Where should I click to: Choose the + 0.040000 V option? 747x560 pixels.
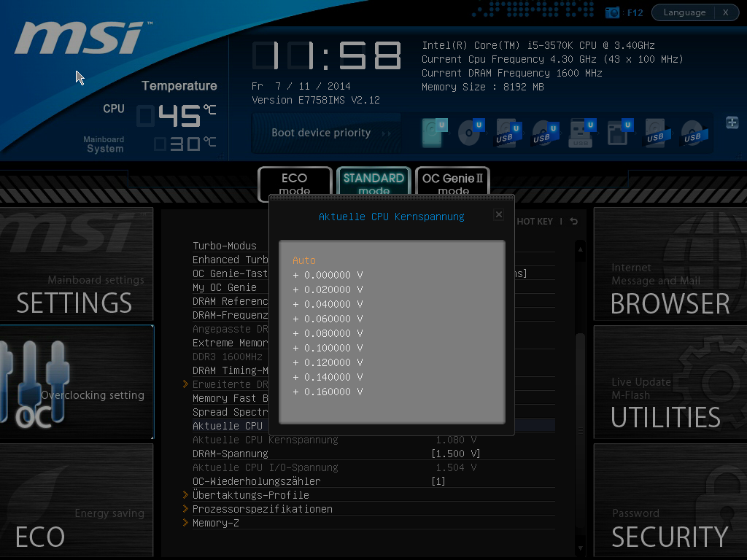click(x=328, y=304)
